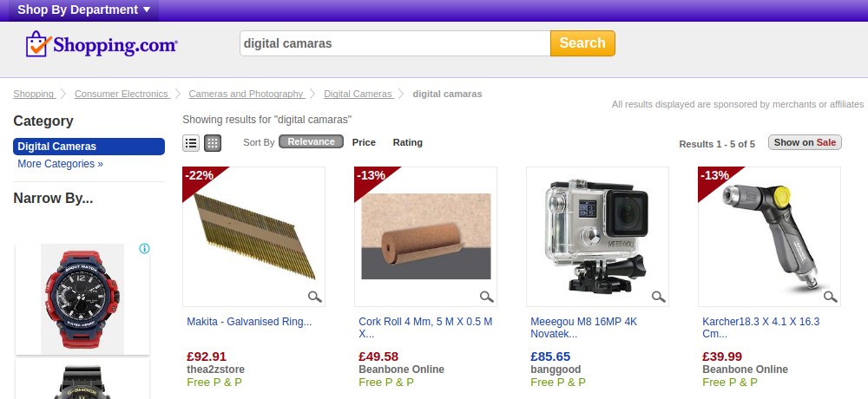Click Free P & P under banggood
This screenshot has width=868, height=399.
pos(558,383)
